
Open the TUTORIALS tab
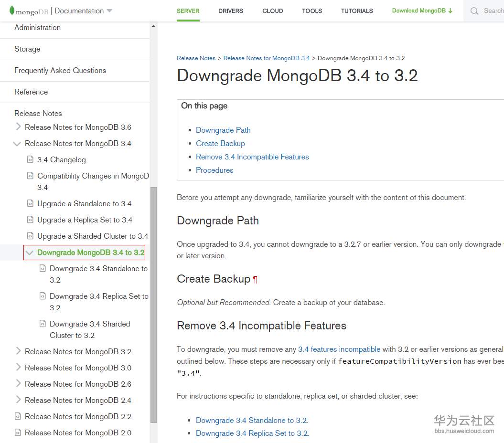pos(357,11)
